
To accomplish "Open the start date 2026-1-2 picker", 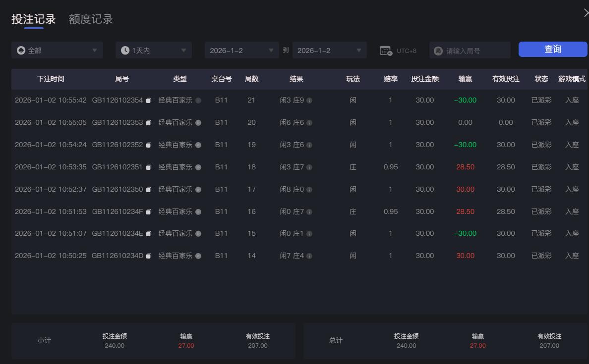I will (241, 50).
